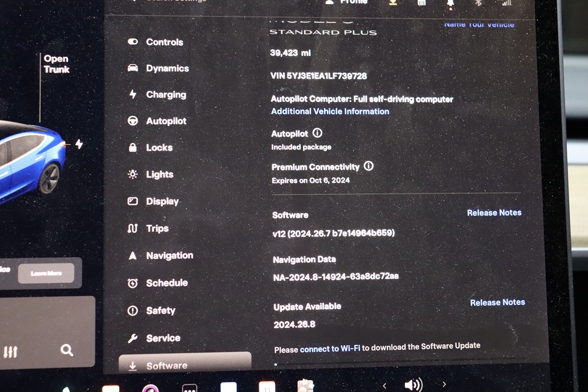
Task: Go to Navigation settings
Action: (x=160, y=255)
